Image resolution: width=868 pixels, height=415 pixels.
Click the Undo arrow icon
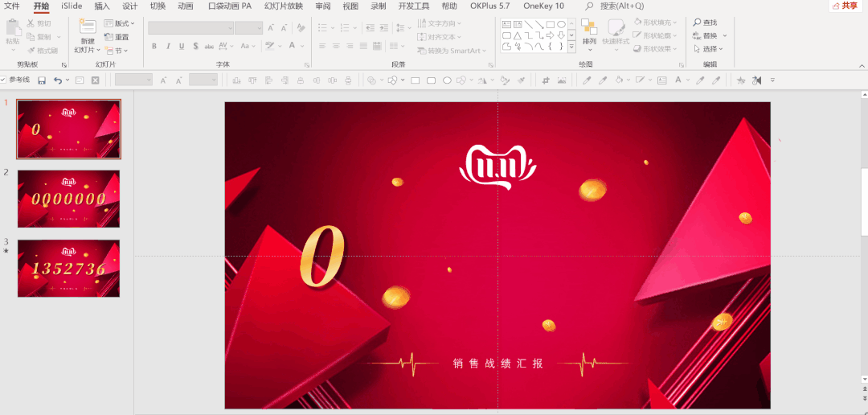[58, 80]
